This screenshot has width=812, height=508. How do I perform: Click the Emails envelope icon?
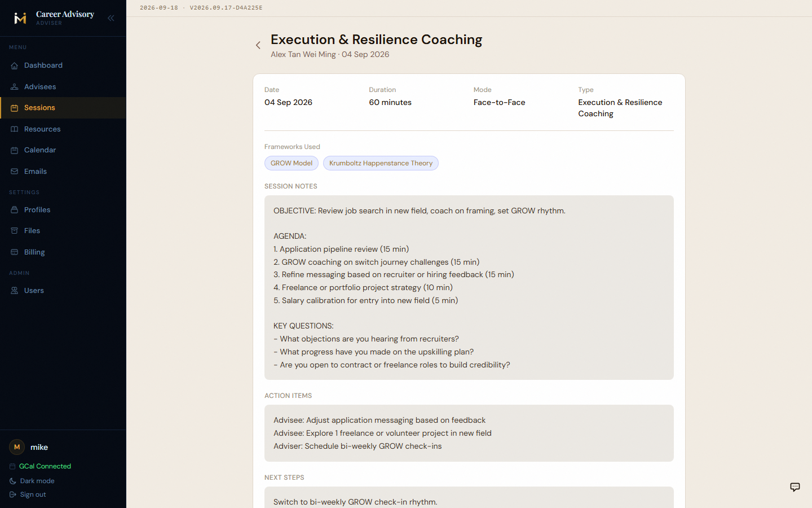tap(15, 172)
